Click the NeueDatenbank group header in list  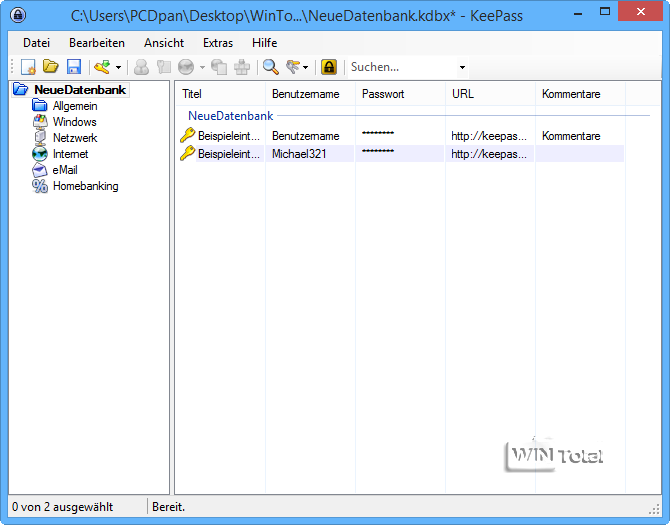pyautogui.click(x=230, y=116)
